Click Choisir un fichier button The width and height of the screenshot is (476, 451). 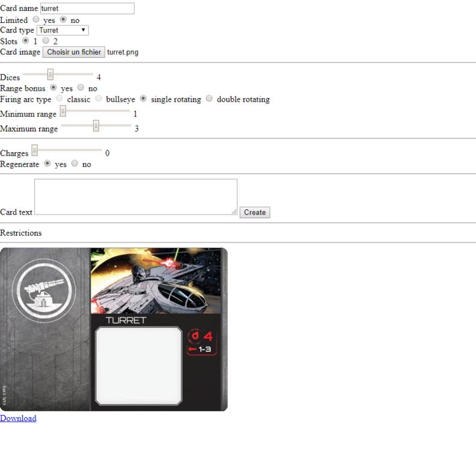(74, 52)
